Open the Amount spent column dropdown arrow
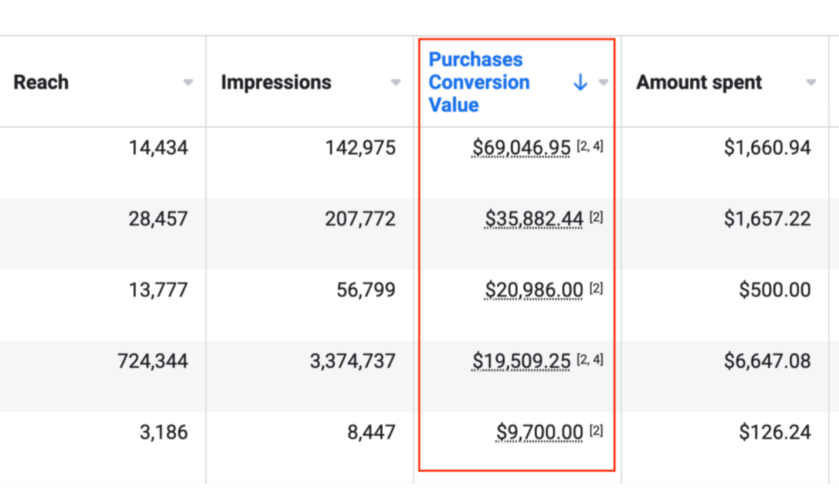 (811, 83)
